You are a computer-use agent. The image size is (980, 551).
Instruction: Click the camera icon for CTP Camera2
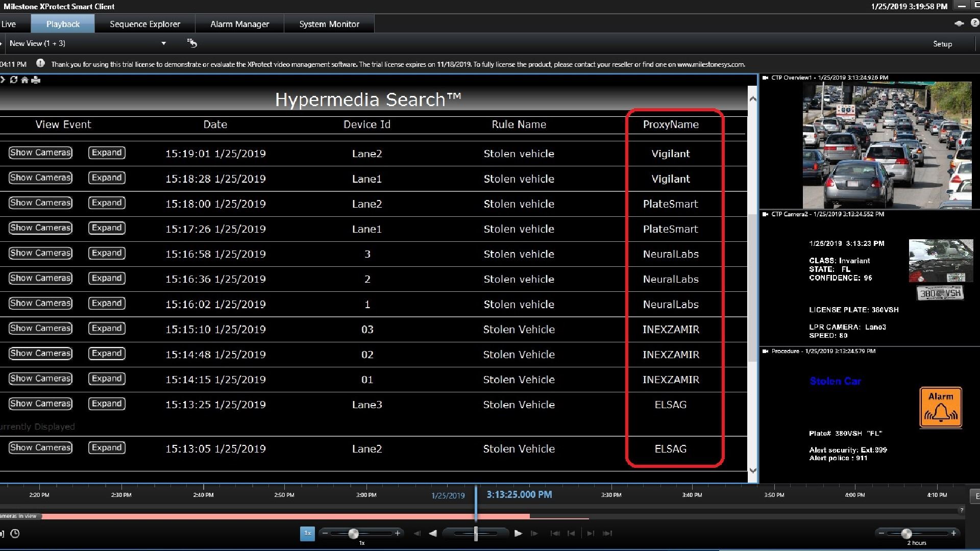click(x=765, y=214)
